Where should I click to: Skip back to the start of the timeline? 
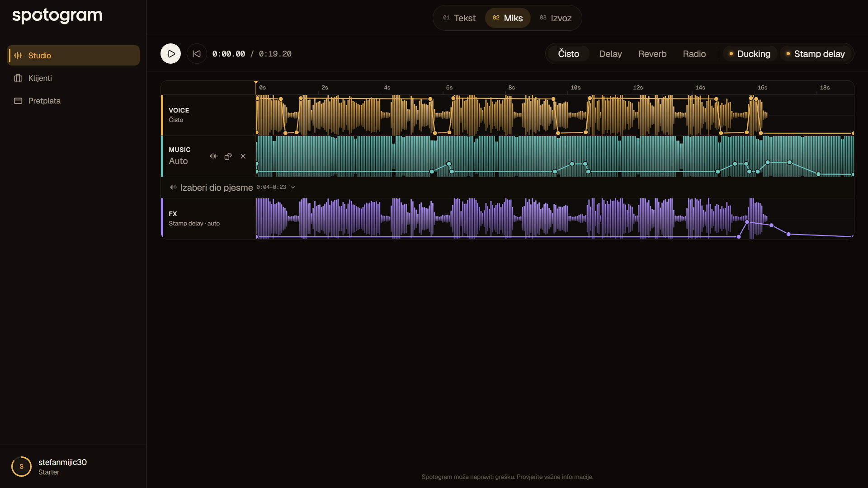tap(197, 54)
